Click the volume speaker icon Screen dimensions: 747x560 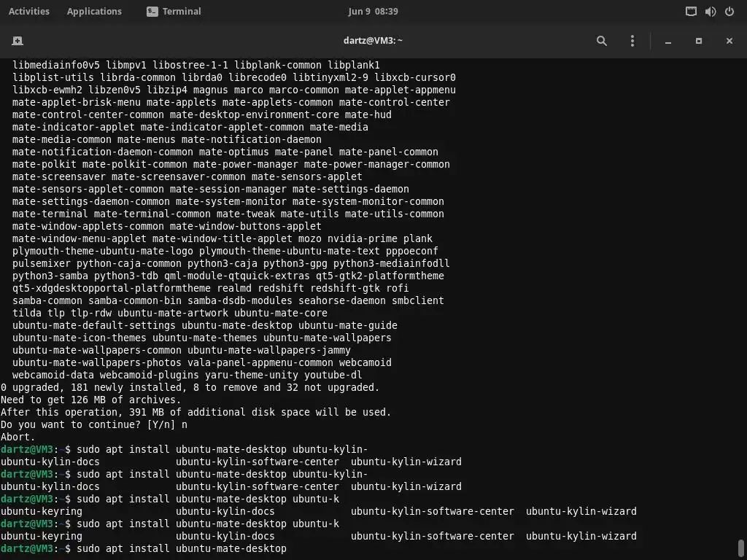[x=711, y=12]
